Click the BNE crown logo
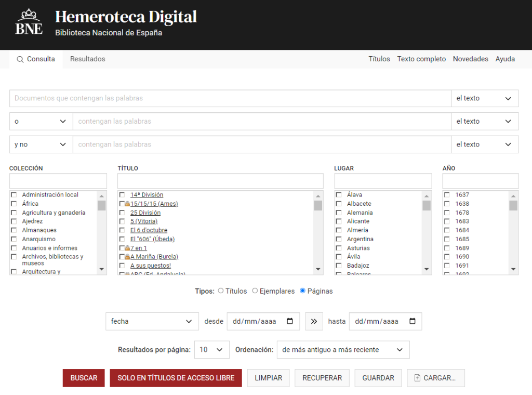532x395 pixels. point(29,21)
